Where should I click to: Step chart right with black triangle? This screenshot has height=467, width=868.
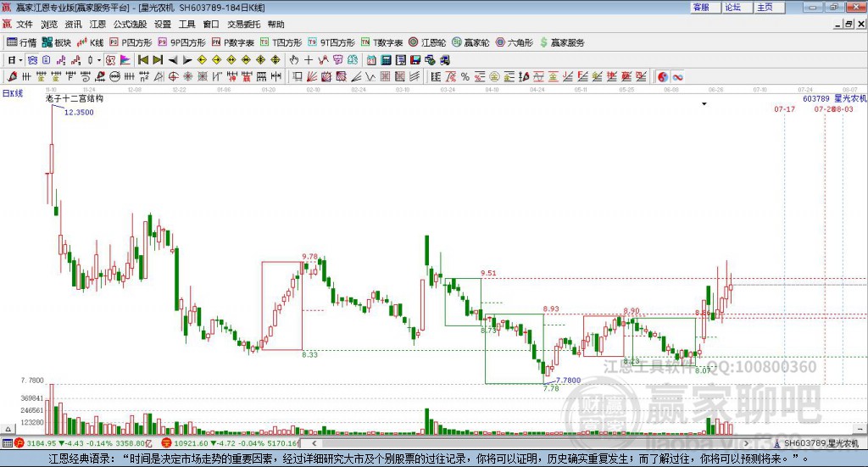187,60
